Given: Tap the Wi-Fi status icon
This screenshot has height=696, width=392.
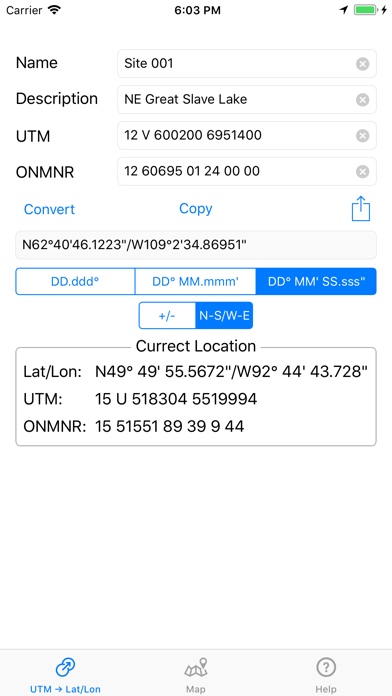Looking at the screenshot, I should (x=54, y=10).
